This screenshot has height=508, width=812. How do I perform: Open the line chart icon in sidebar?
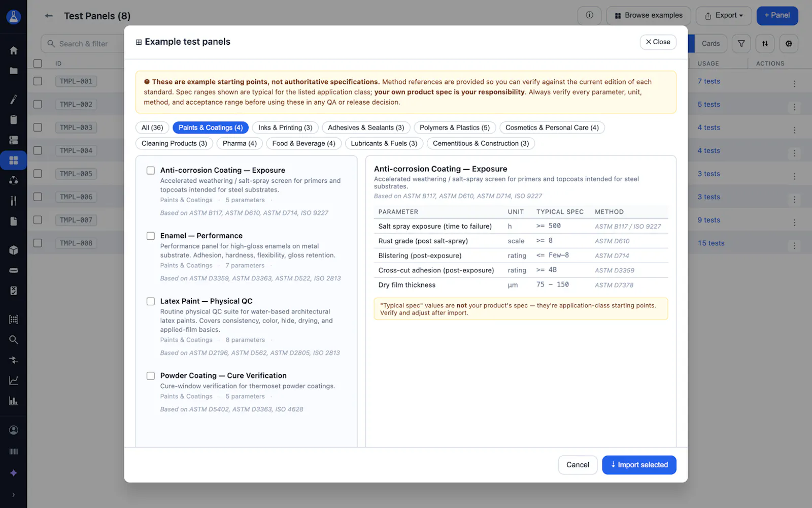(x=14, y=380)
